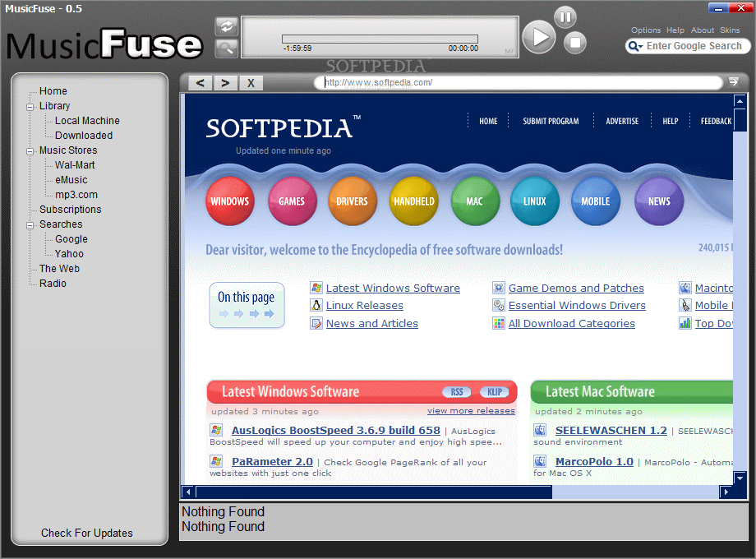Open MarcoPolo 1.0 link
756x559 pixels.
[594, 461]
